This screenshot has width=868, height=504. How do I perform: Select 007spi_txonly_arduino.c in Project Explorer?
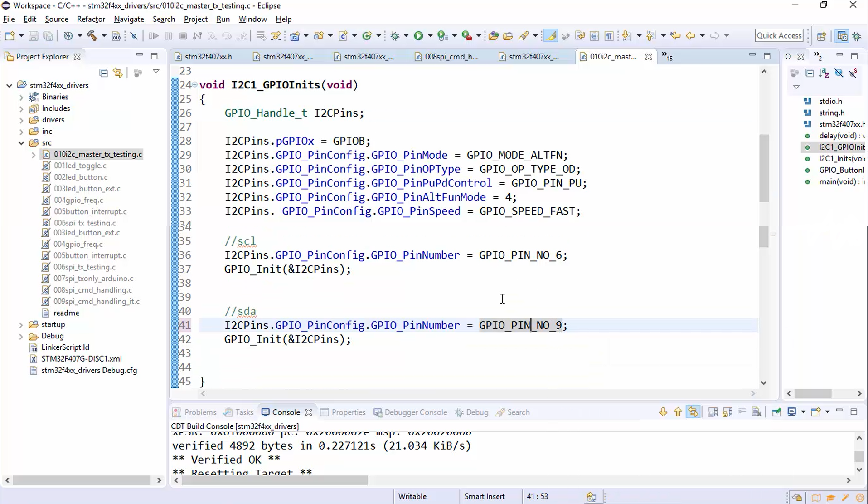click(x=93, y=279)
